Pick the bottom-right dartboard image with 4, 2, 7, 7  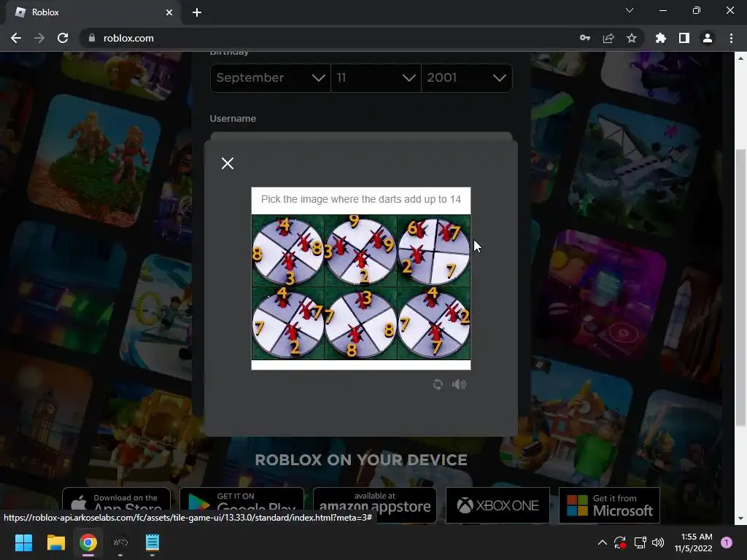(x=433, y=323)
